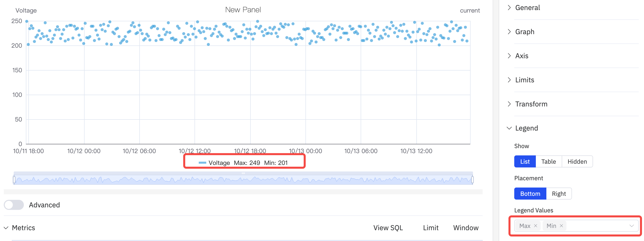Image resolution: width=644 pixels, height=241 pixels.
Task: Switch legend Show to Hidden
Action: coord(577,161)
